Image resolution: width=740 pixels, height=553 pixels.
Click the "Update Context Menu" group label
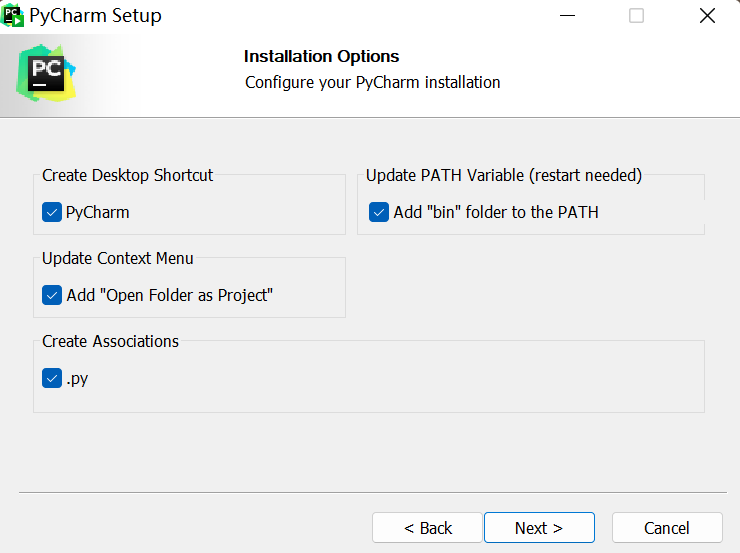click(x=117, y=258)
